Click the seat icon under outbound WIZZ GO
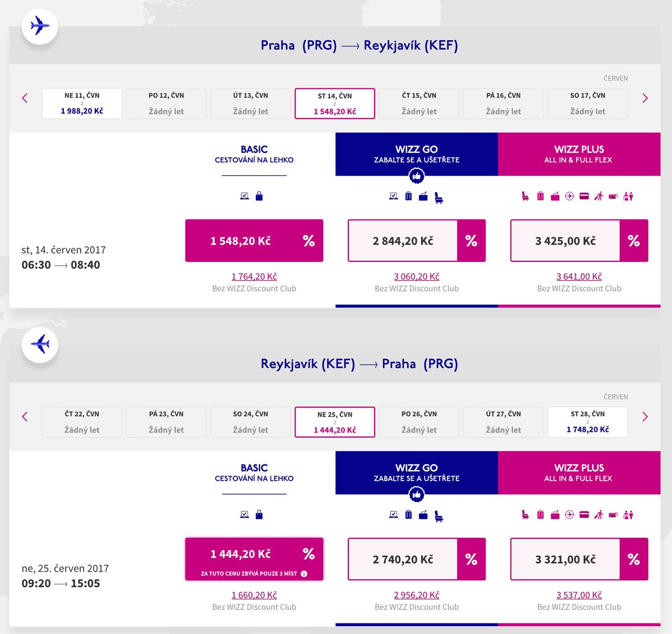 (438, 197)
